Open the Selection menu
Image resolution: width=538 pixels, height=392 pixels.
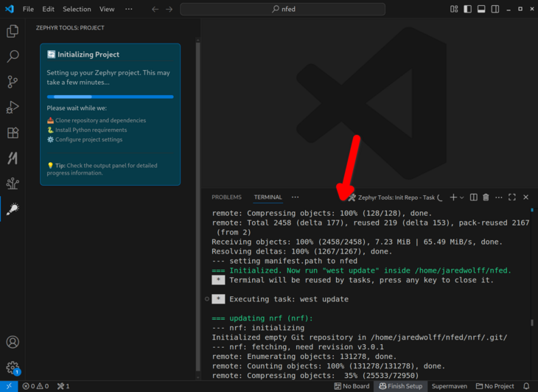click(77, 10)
